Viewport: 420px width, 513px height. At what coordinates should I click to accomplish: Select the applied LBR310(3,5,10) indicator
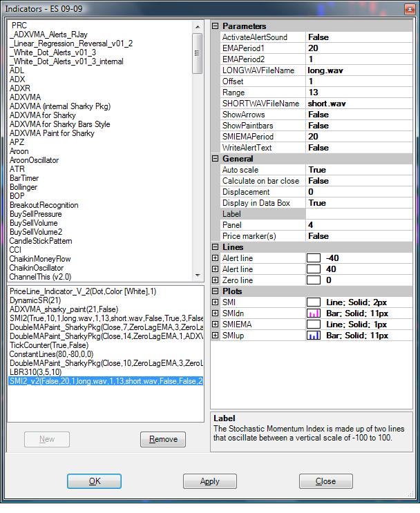tap(35, 372)
